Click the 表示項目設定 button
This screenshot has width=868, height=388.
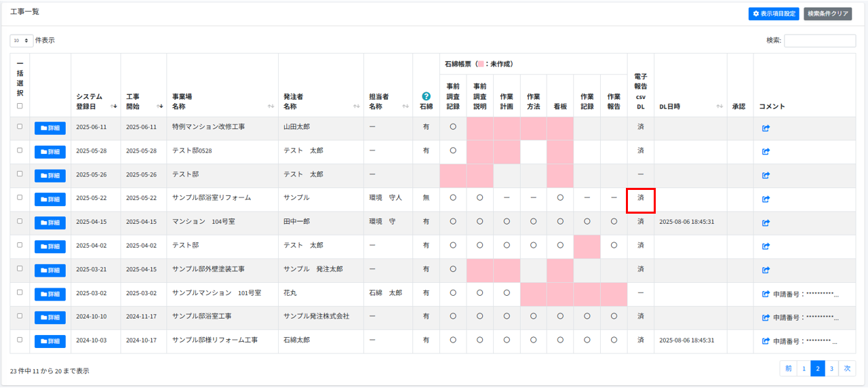(774, 14)
